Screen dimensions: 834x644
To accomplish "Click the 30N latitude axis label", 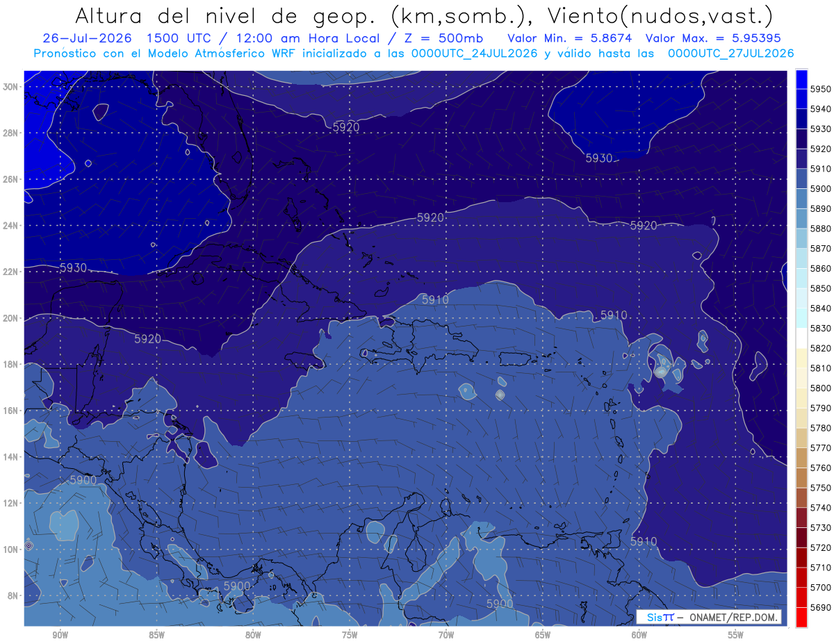I will pyautogui.click(x=10, y=86).
